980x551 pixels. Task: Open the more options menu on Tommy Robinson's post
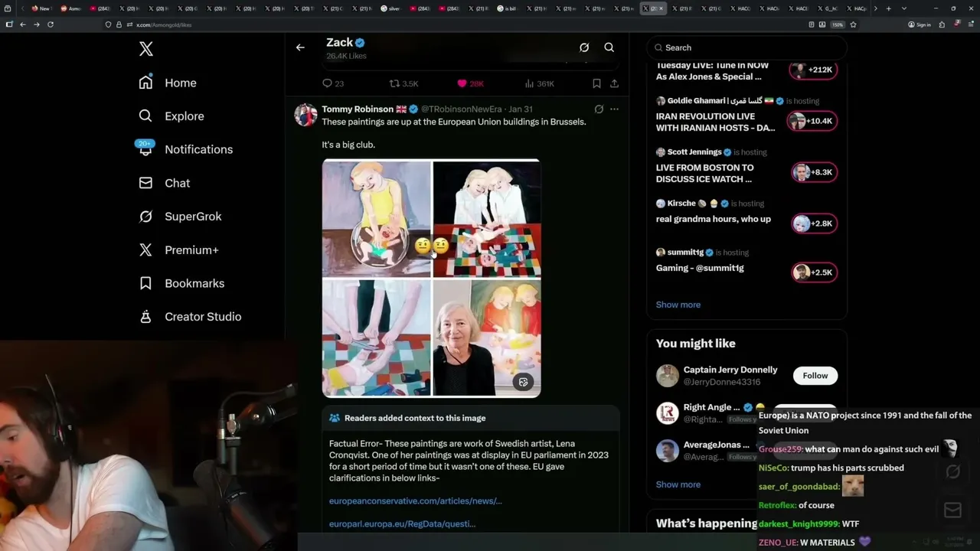coord(614,109)
